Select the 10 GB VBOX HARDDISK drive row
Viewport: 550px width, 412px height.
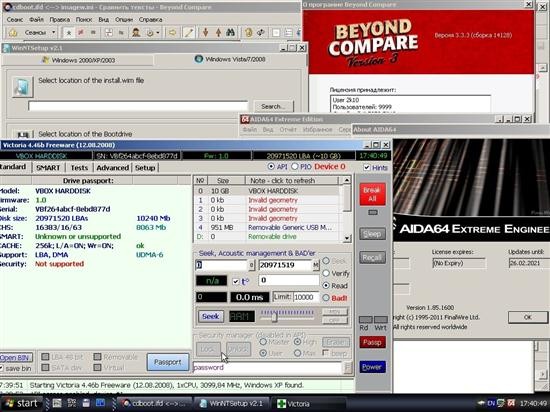267,191
